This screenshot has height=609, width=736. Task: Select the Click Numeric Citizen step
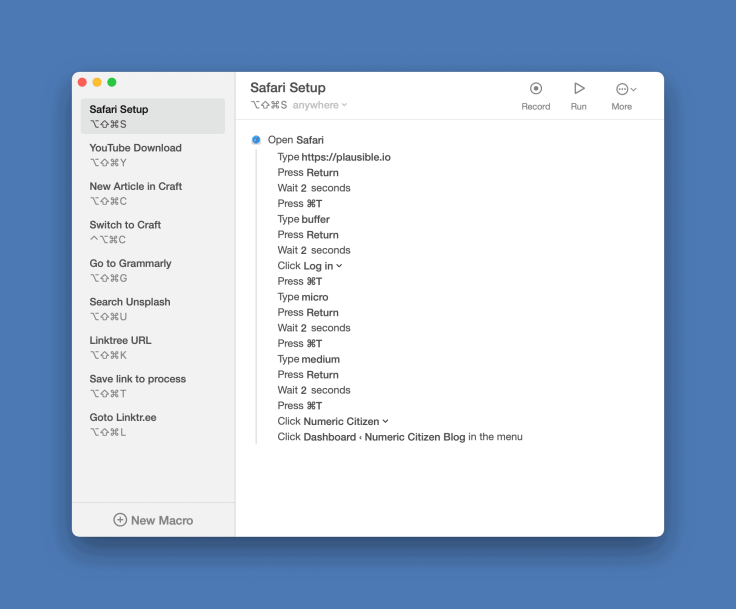click(333, 421)
